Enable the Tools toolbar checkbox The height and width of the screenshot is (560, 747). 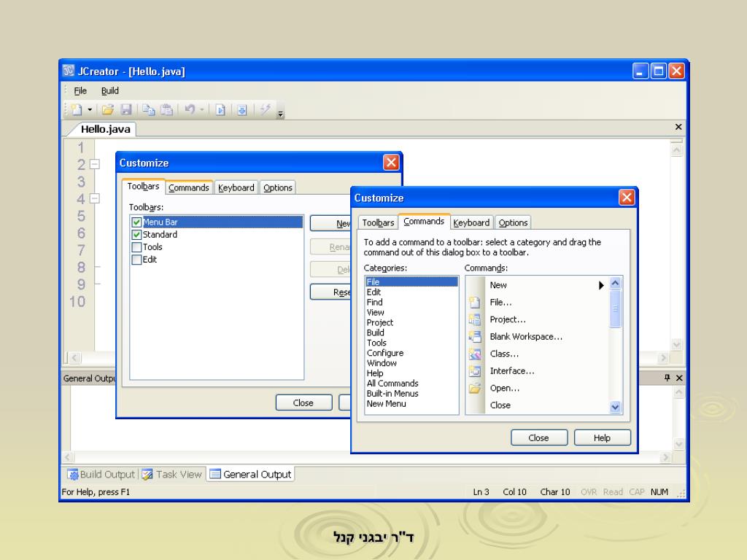pos(136,247)
